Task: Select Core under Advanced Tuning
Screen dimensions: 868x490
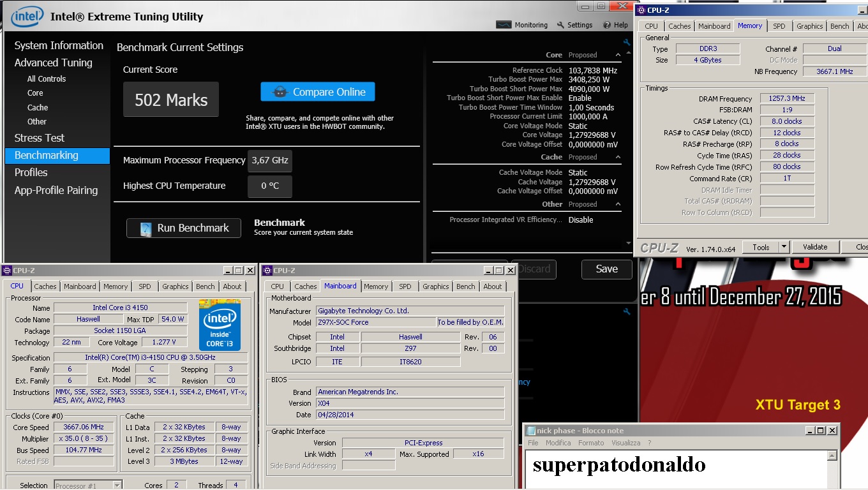Action: pos(35,93)
